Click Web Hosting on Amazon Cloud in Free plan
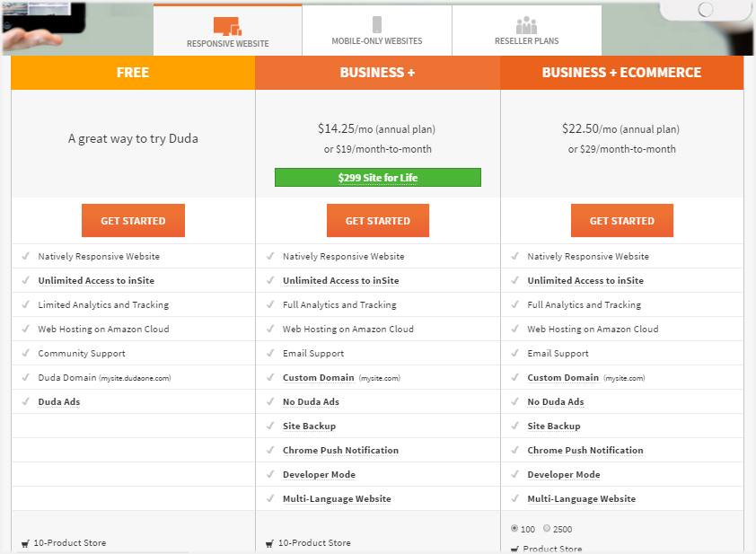 coord(103,329)
